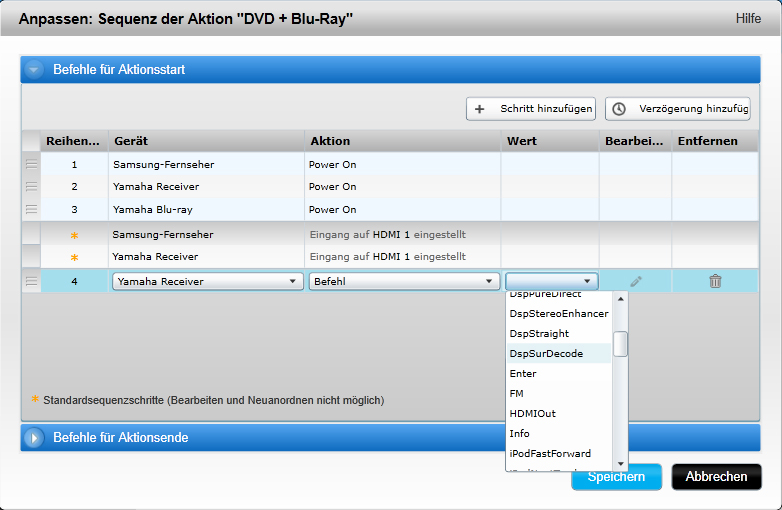Image resolution: width=782 pixels, height=510 pixels.
Task: Click the drag handle for row 4
Action: tap(31, 282)
